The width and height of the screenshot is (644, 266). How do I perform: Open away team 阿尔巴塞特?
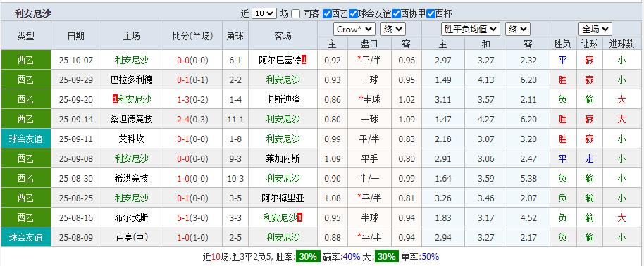pyautogui.click(x=280, y=61)
